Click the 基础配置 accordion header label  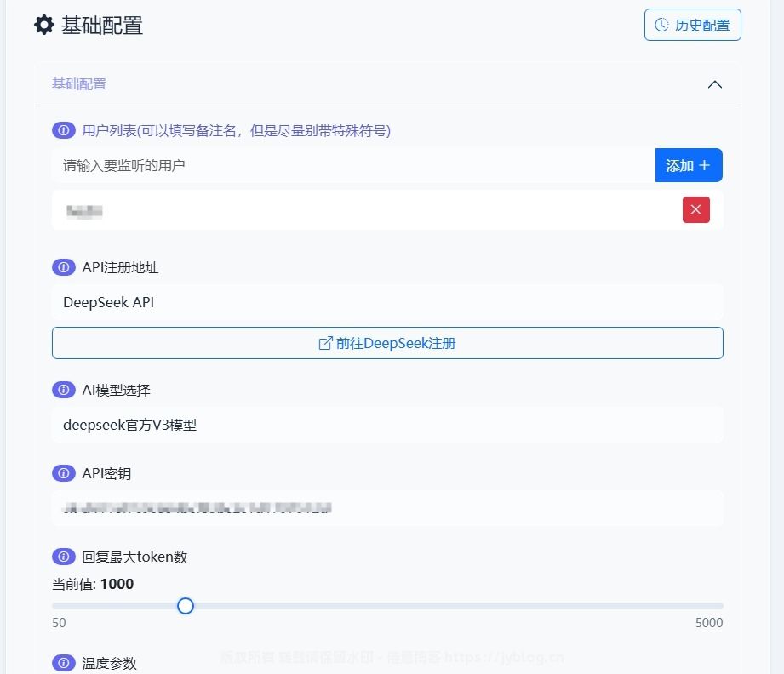pos(79,84)
